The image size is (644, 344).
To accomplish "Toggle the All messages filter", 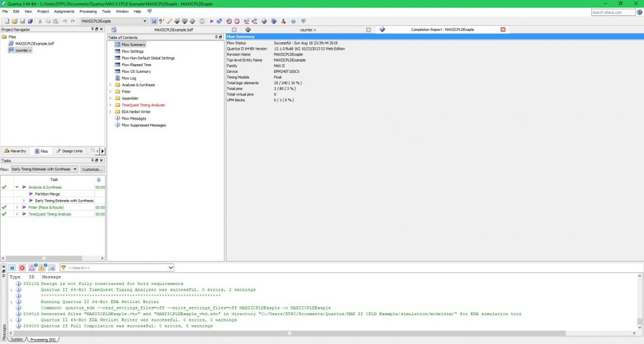I will (x=12, y=268).
